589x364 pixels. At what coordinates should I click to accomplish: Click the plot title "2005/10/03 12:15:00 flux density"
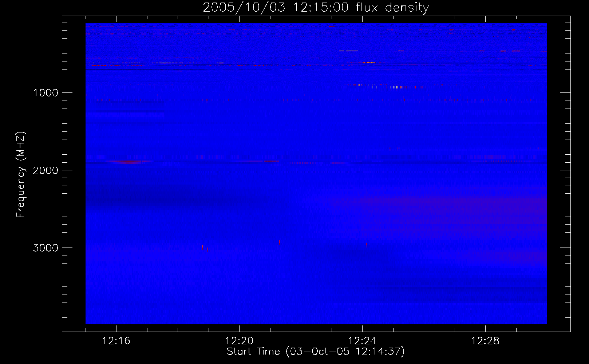316,8
